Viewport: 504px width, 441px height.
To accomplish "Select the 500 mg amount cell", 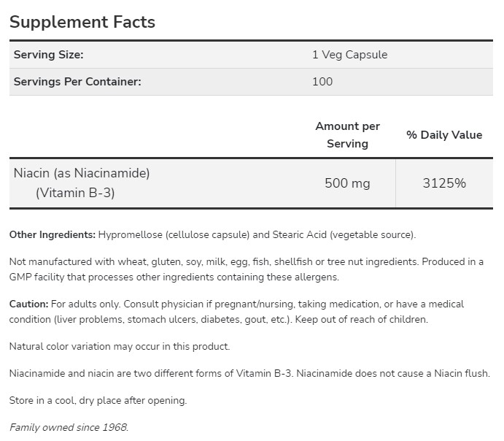I will 347,183.
